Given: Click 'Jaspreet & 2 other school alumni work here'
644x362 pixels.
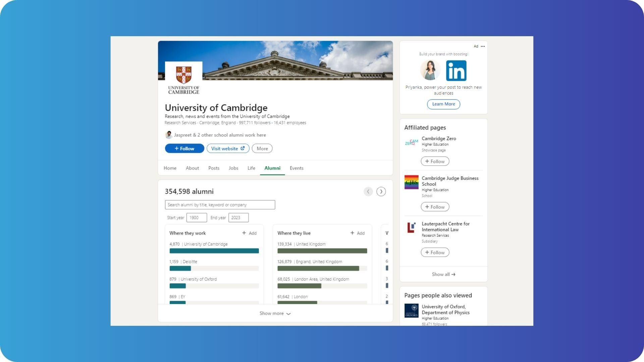Looking at the screenshot, I should coord(220,135).
